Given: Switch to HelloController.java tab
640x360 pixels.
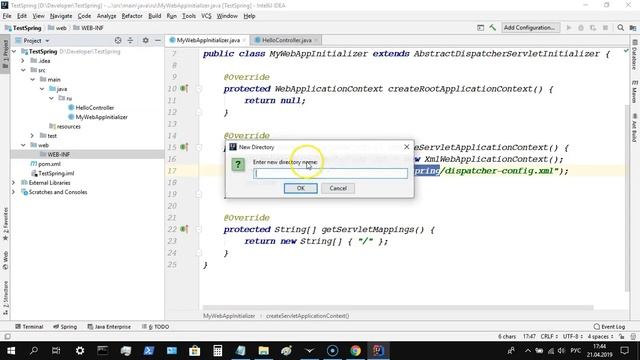Looking at the screenshot, I should pos(287,40).
